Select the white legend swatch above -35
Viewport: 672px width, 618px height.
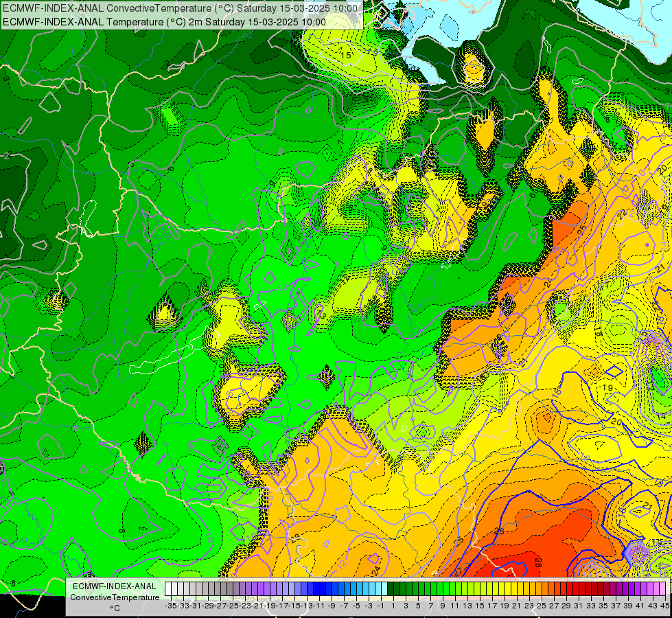(x=168, y=588)
